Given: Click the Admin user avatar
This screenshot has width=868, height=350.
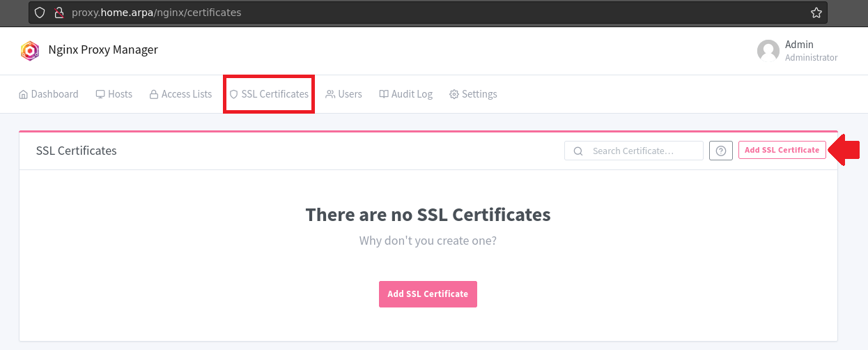Looking at the screenshot, I should tap(768, 51).
